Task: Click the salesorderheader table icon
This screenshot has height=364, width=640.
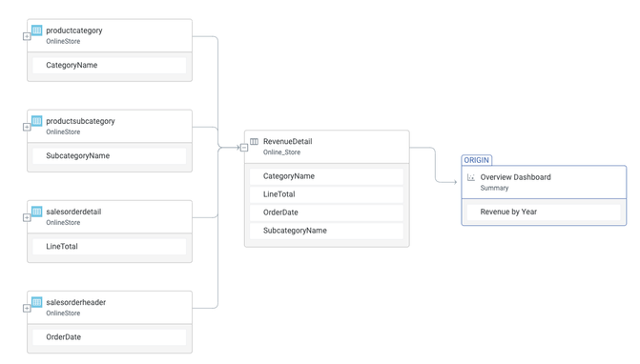Action: click(37, 302)
